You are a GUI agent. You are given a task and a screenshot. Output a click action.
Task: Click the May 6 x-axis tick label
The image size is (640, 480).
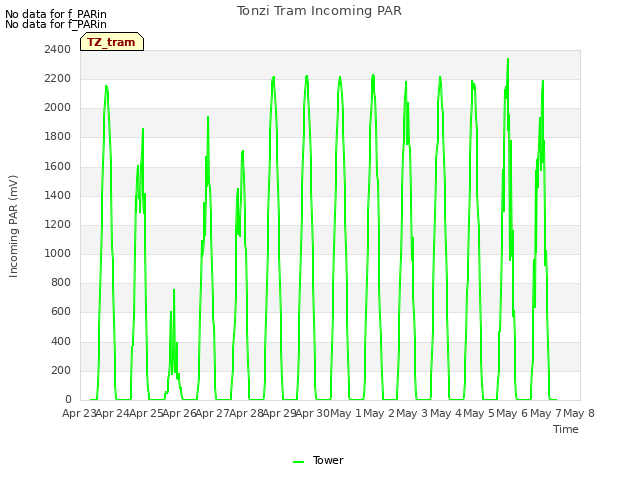point(513,413)
